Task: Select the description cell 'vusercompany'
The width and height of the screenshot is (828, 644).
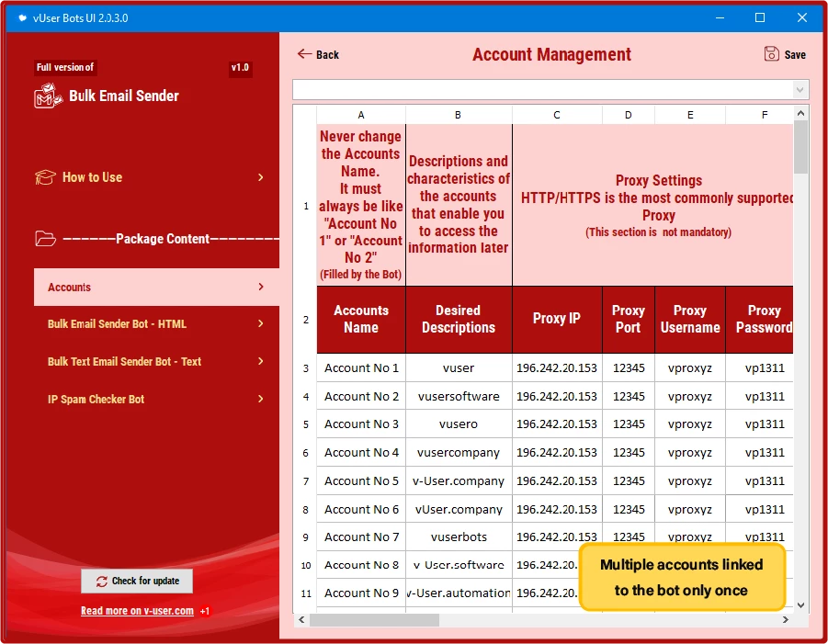Action: point(459,452)
